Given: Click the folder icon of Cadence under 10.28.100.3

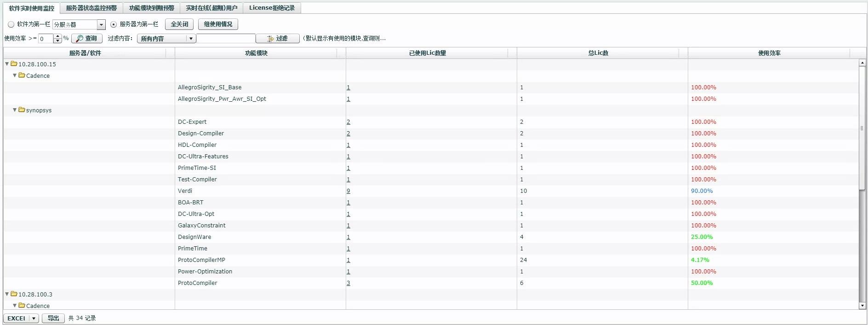Looking at the screenshot, I should [x=22, y=305].
